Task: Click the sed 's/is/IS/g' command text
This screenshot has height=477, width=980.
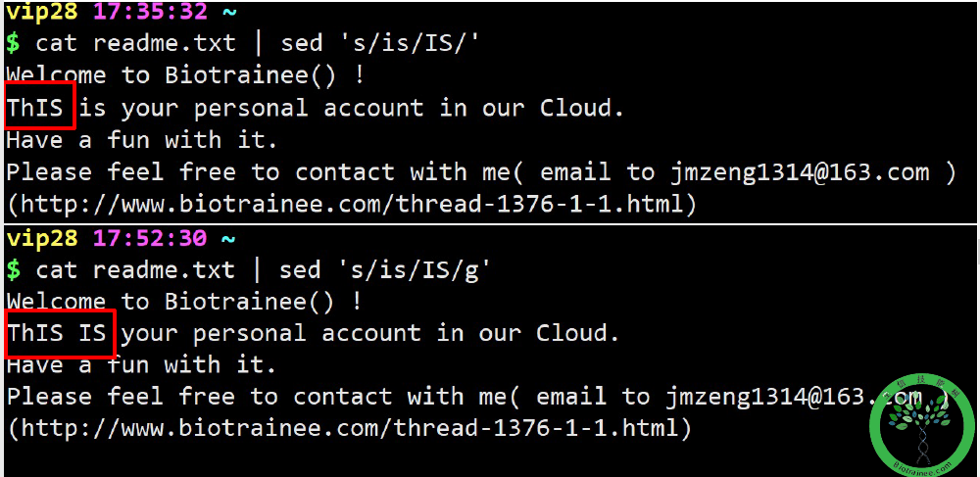Action: click(x=384, y=269)
